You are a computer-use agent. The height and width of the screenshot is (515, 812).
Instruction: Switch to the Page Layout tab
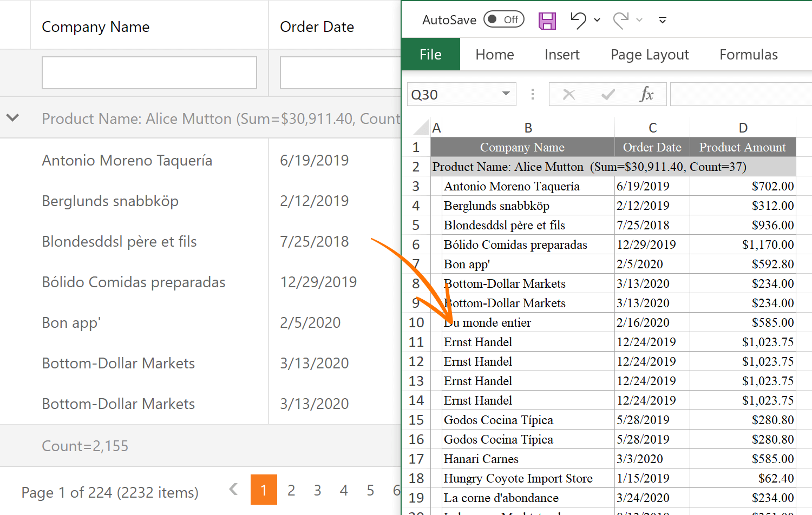649,55
